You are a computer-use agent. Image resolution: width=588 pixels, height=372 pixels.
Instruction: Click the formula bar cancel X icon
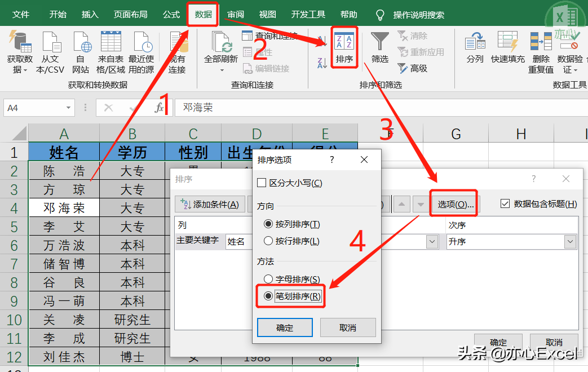(108, 108)
